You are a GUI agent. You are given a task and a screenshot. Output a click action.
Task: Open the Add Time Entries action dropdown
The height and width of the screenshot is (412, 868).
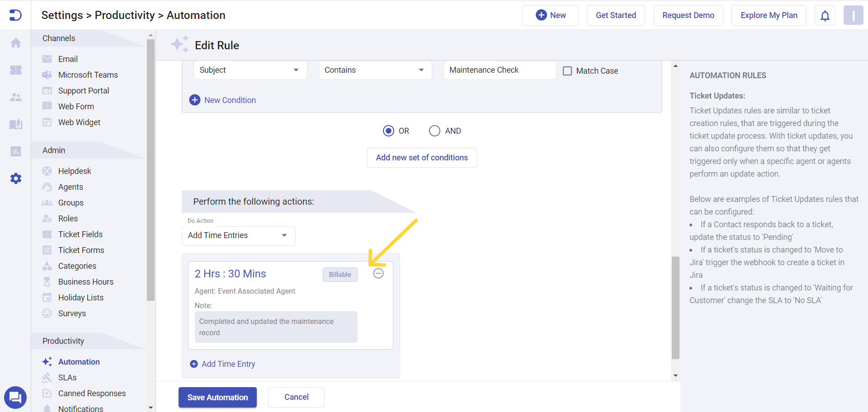[x=238, y=235]
